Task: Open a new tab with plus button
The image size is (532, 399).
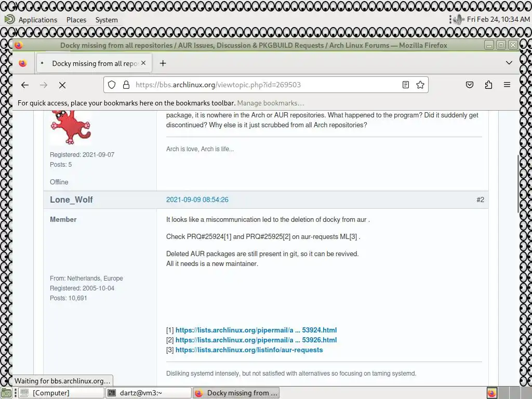Action: [x=163, y=63]
